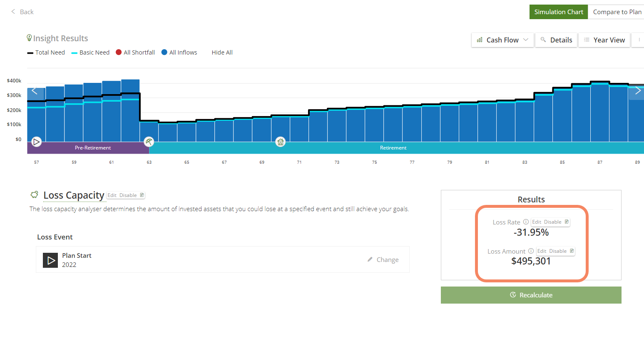Disable the Loss Capacity insight

click(x=128, y=195)
